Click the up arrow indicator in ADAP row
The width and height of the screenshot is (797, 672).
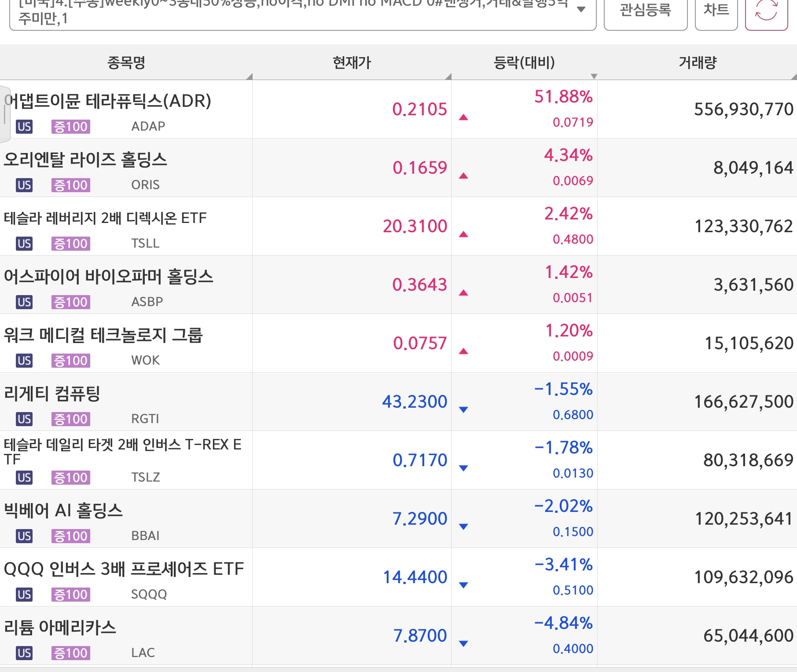463,117
